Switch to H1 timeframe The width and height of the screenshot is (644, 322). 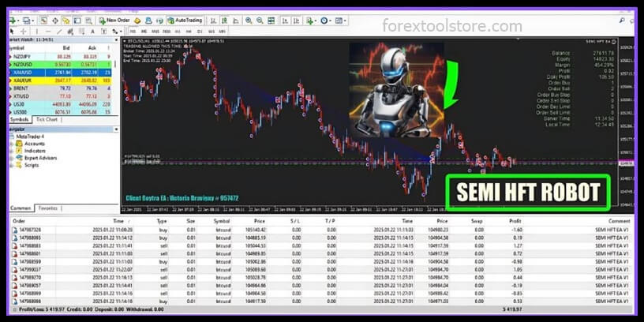pyautogui.click(x=178, y=32)
